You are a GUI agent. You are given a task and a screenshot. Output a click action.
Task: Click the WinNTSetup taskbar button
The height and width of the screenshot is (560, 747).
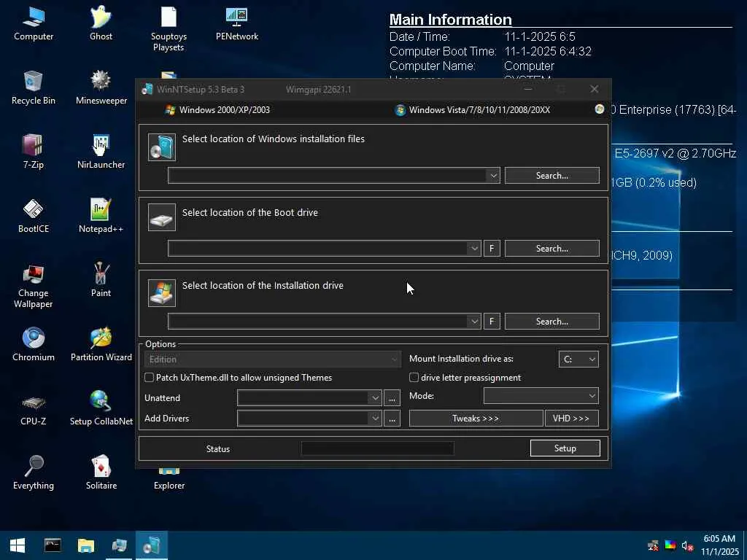pyautogui.click(x=152, y=545)
